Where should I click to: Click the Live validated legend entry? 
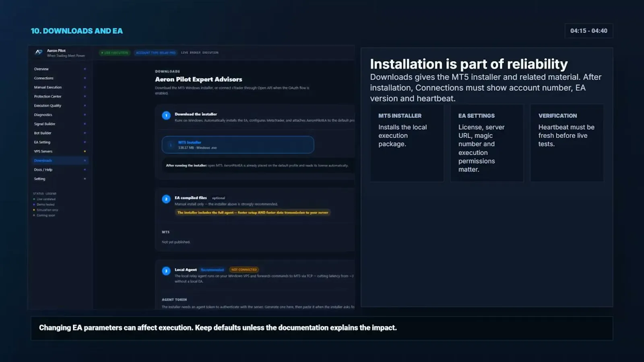(x=44, y=199)
